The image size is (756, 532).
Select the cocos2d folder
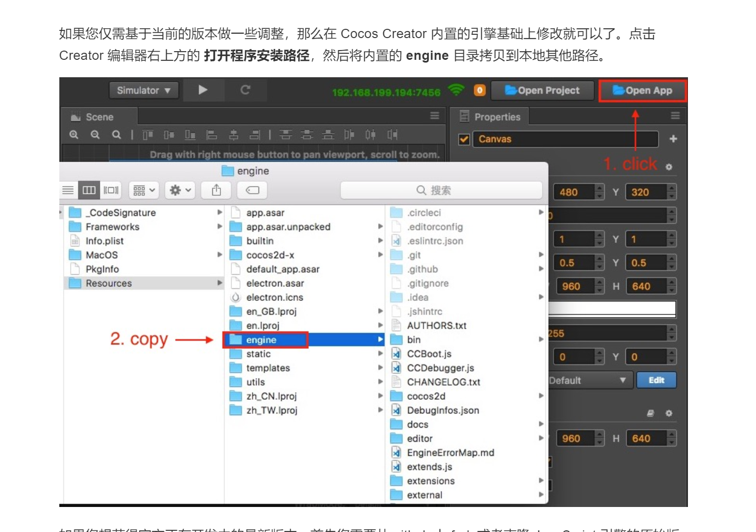(x=466, y=397)
